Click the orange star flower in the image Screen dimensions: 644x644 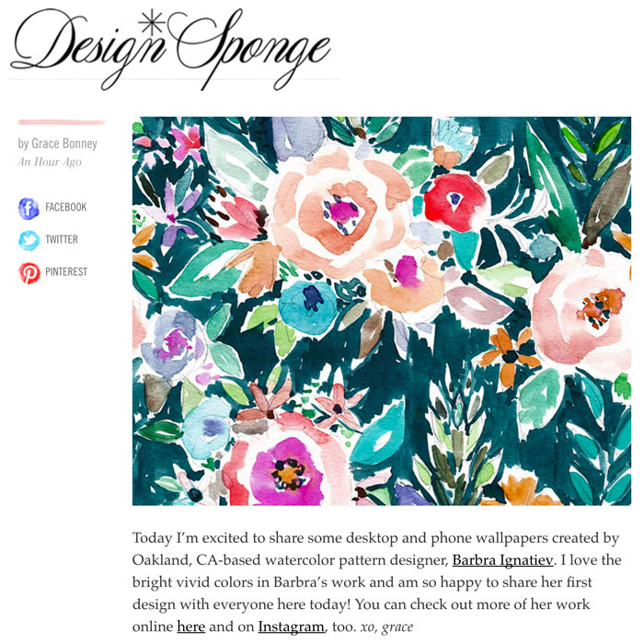click(510, 356)
